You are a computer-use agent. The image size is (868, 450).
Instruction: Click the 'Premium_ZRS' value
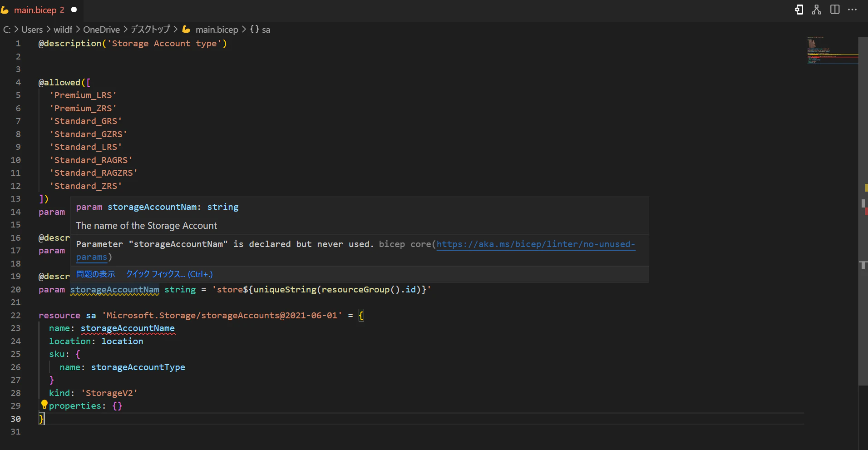[x=83, y=109]
